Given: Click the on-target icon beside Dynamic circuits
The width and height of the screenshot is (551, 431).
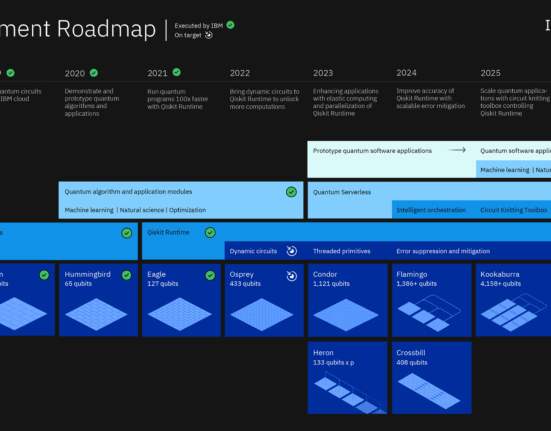Looking at the screenshot, I should pyautogui.click(x=292, y=251).
